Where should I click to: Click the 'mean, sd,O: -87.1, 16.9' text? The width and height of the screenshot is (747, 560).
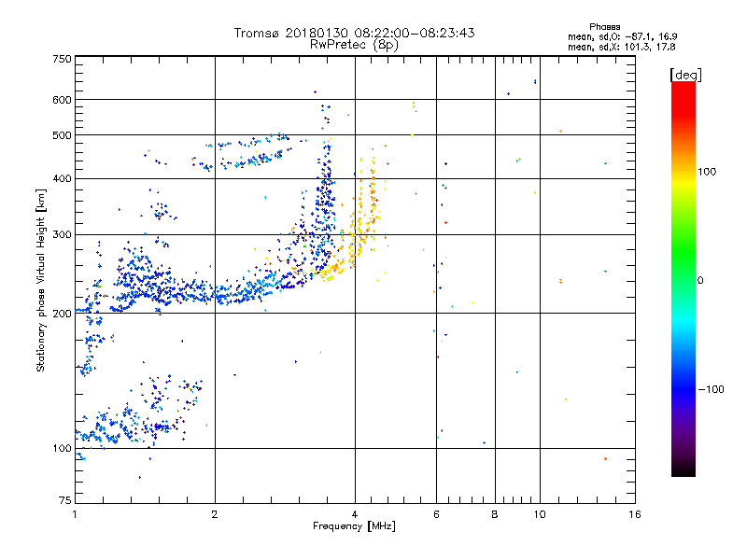click(622, 36)
